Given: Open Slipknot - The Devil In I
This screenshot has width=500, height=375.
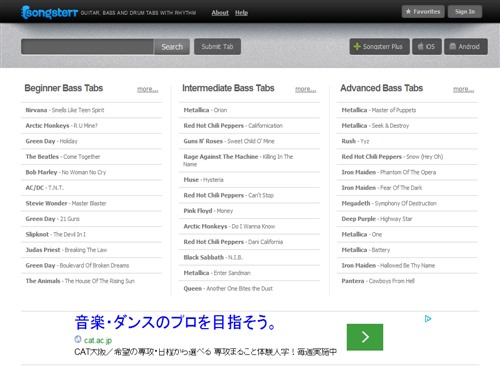Looking at the screenshot, I should coord(56,234).
